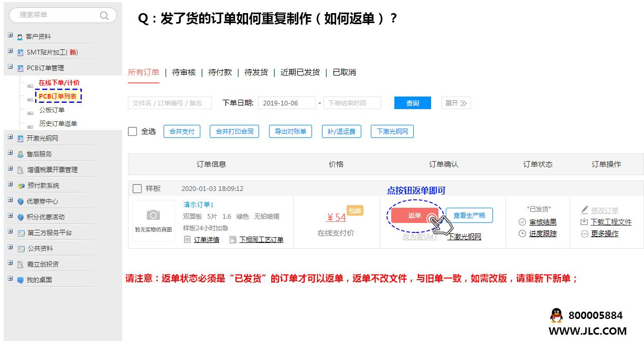Click the 修改订单 pencil icon
This screenshot has width=644, height=341.
tap(585, 210)
